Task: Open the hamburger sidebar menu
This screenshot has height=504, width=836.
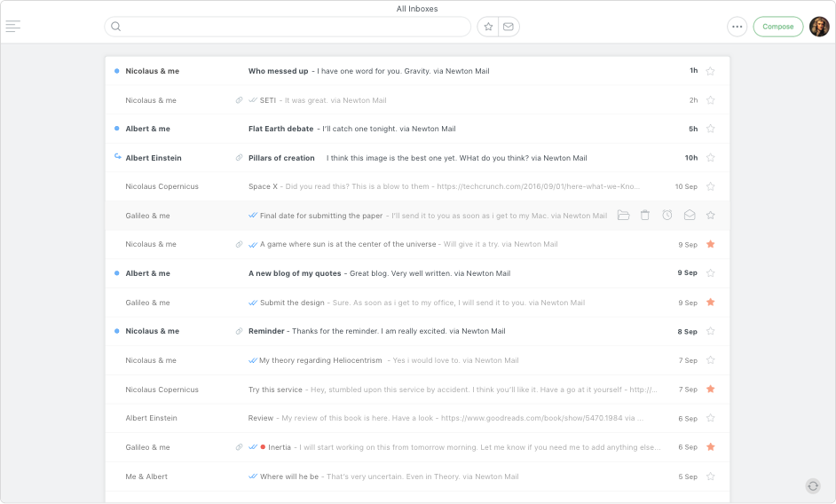Action: [12, 27]
